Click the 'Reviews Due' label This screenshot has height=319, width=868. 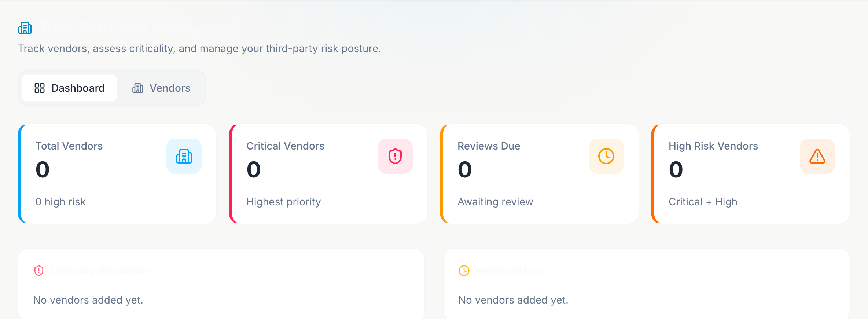(489, 146)
